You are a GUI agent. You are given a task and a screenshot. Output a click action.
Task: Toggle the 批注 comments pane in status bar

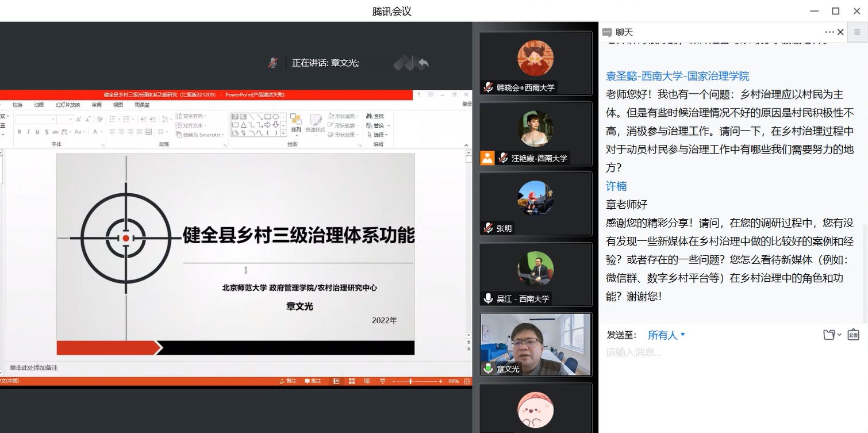(313, 381)
